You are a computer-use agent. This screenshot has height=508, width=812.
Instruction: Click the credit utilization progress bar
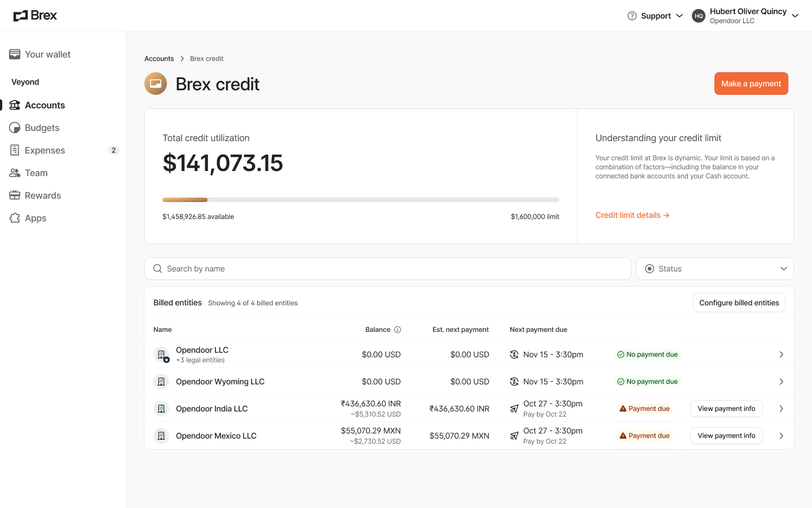click(361, 200)
